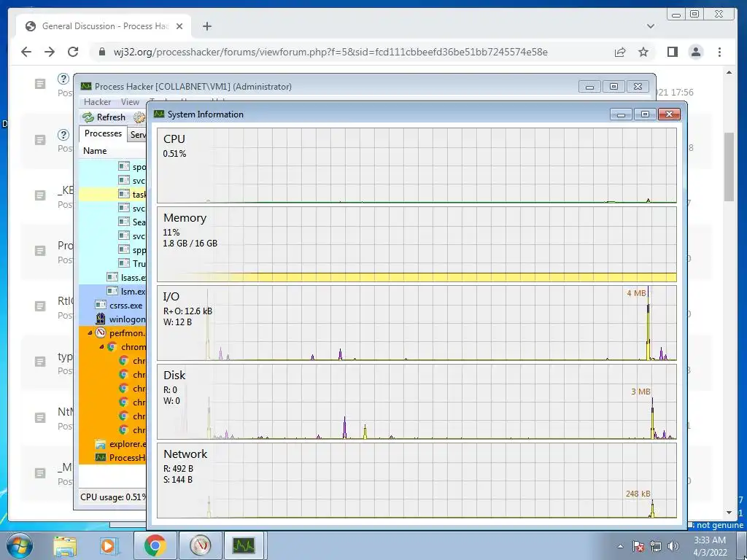747x560 pixels.
Task: Click the I/O graph panel
Action: [x=417, y=323]
